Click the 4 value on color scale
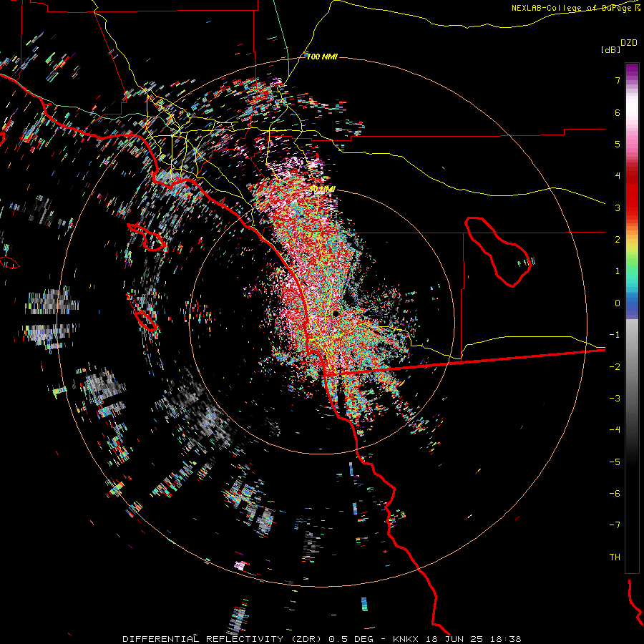 pos(618,176)
